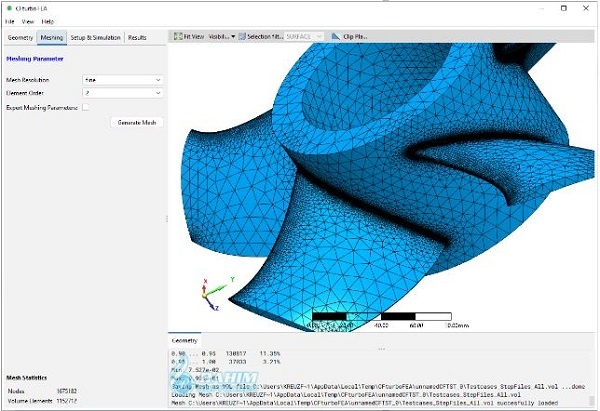
Task: Enable Expert Meshing Parameters checkbox
Action: click(x=86, y=108)
